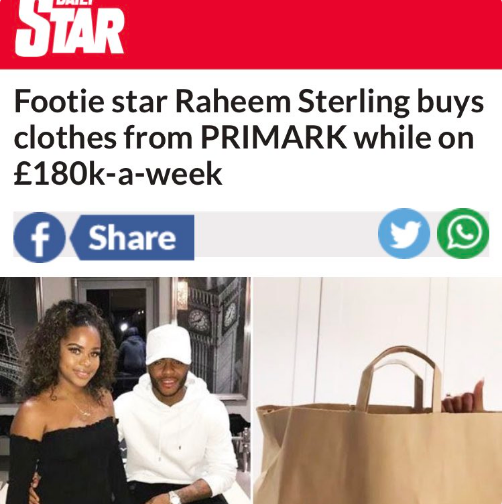Share the article via WhatsApp

[x=463, y=233]
